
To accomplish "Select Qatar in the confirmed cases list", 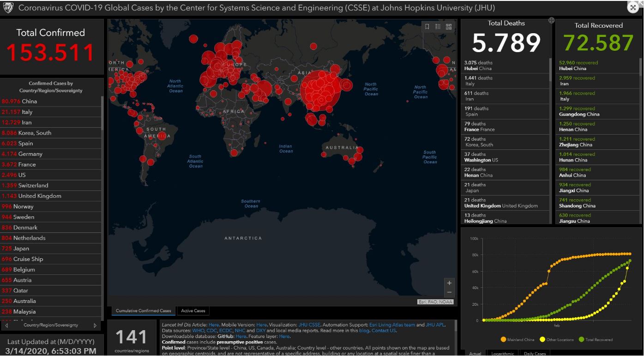I will coord(51,291).
